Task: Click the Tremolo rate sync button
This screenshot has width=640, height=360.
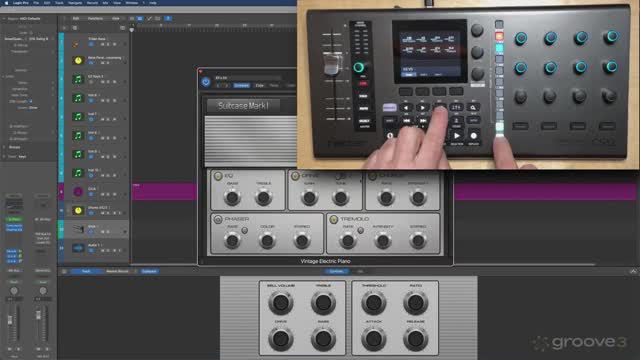Action: (x=360, y=231)
